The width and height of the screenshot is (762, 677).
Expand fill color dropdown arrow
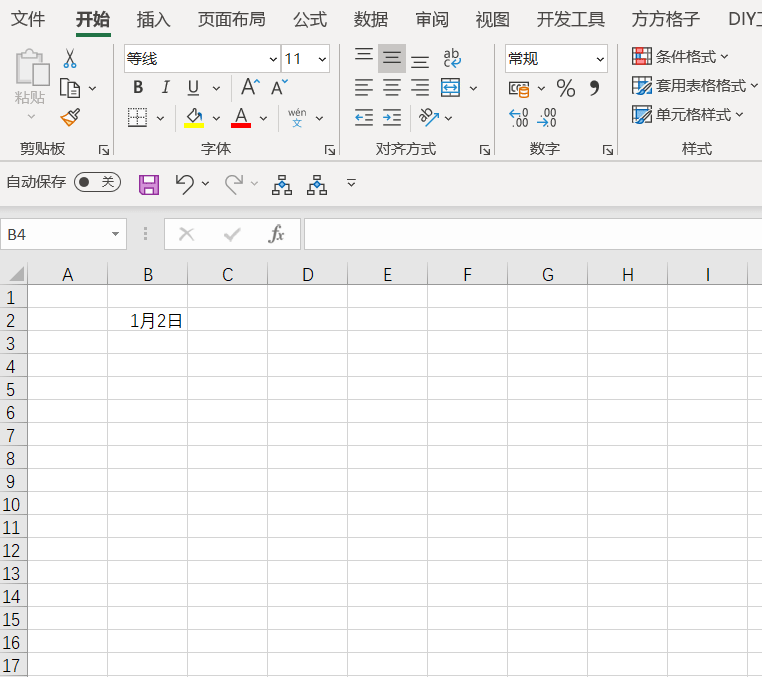(x=216, y=118)
